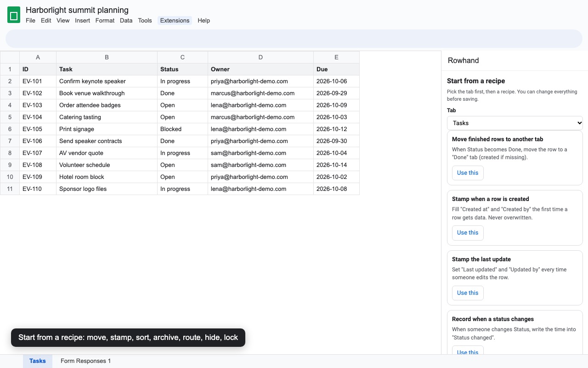The height and width of the screenshot is (368, 588).
Task: Open the Data menu
Action: [x=126, y=20]
